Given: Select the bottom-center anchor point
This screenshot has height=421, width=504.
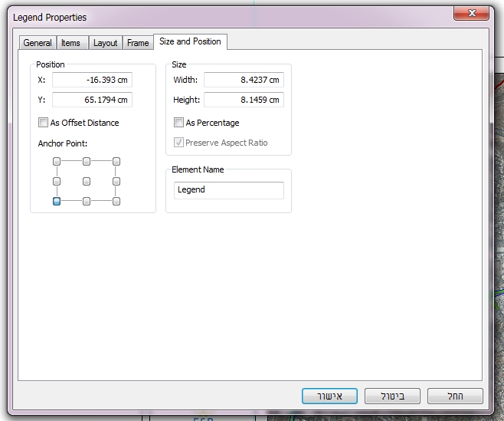Looking at the screenshot, I should [87, 202].
